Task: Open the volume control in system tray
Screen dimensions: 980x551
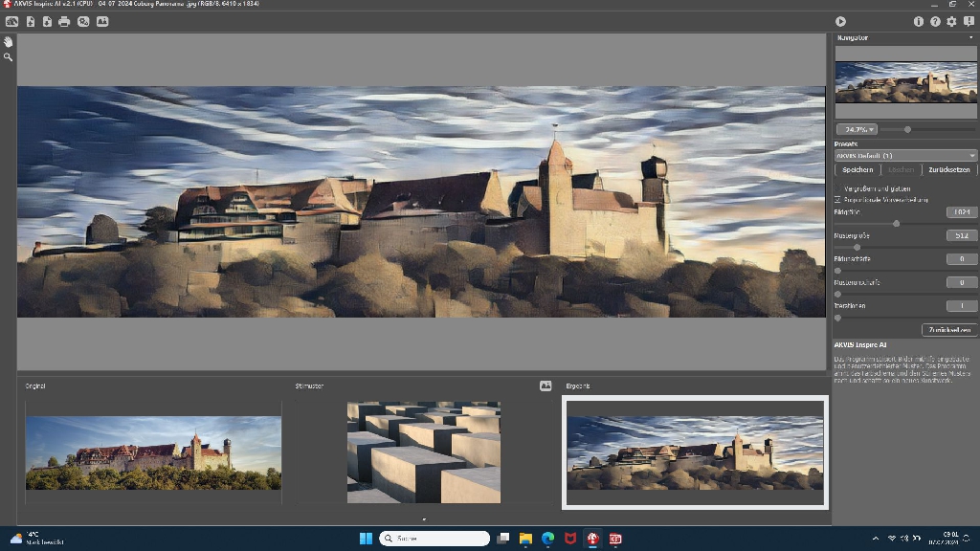Action: (904, 539)
